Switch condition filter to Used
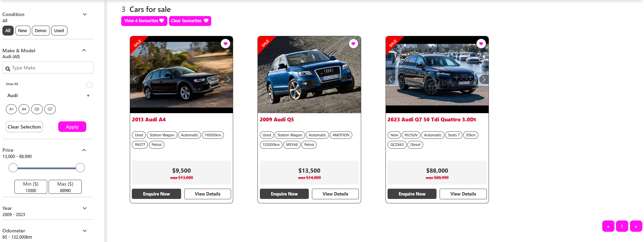Image resolution: width=644 pixels, height=242 pixels. pos(59,31)
